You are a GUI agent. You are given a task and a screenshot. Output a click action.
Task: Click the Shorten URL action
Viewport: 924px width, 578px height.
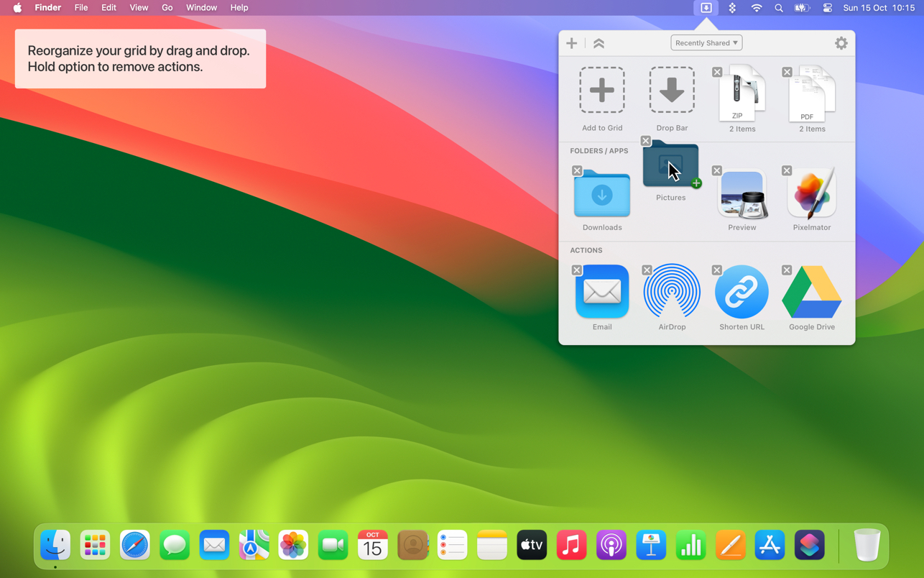point(741,292)
